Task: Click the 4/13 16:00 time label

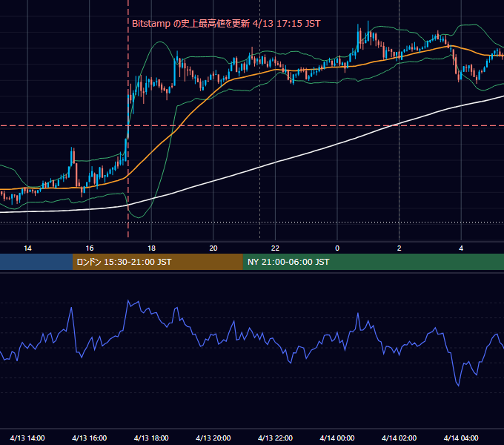Action: coord(90,438)
